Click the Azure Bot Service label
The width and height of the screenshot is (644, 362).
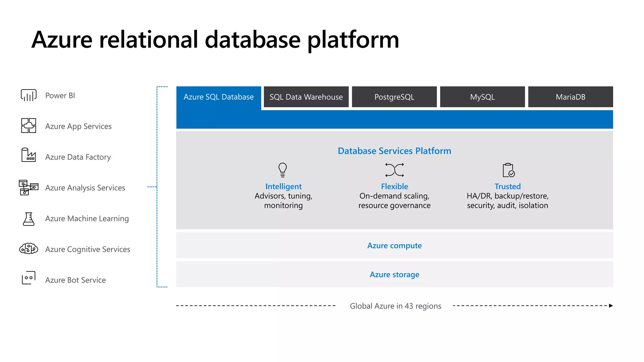75,280
